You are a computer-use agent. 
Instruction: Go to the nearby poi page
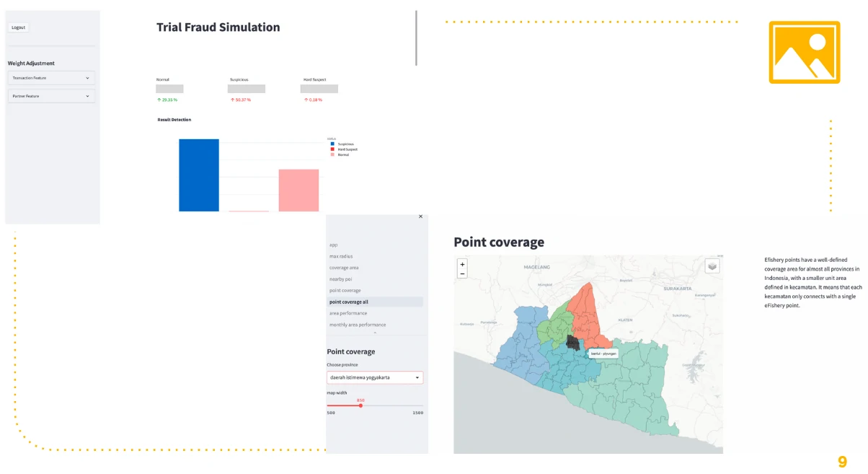click(340, 279)
